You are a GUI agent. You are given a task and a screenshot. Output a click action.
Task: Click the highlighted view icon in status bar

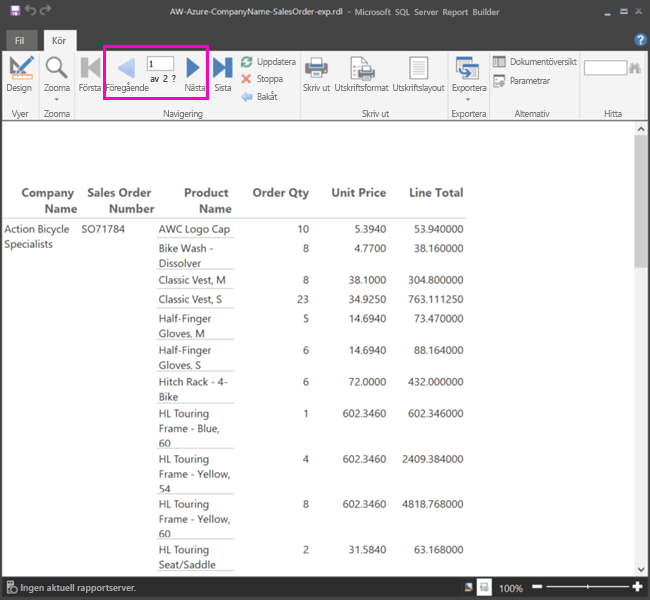click(x=484, y=587)
